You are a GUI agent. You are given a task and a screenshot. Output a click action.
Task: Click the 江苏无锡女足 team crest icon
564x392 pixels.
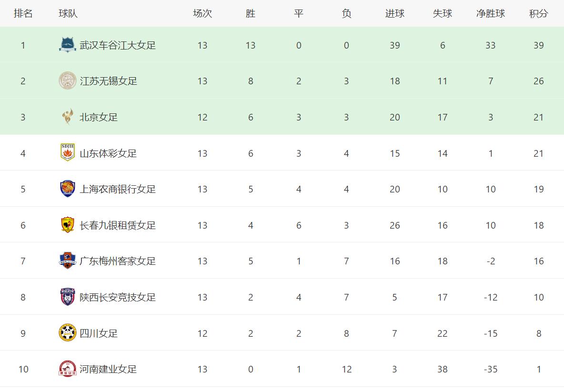68,81
